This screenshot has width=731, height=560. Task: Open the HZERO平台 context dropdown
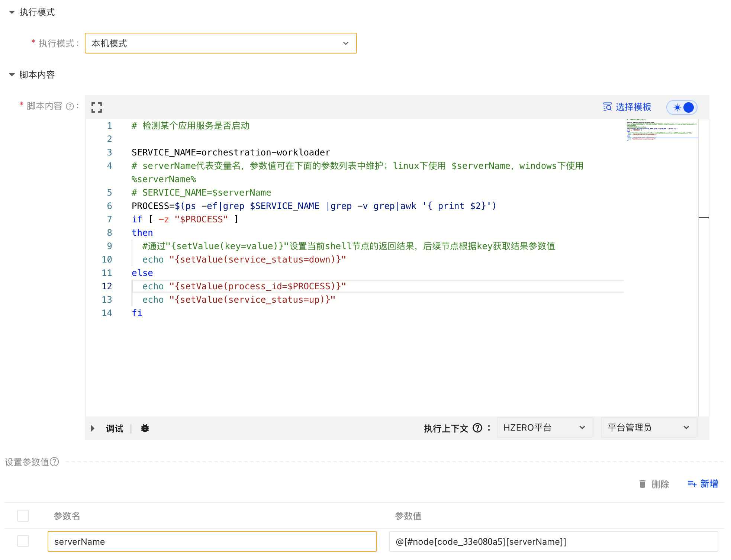click(545, 428)
